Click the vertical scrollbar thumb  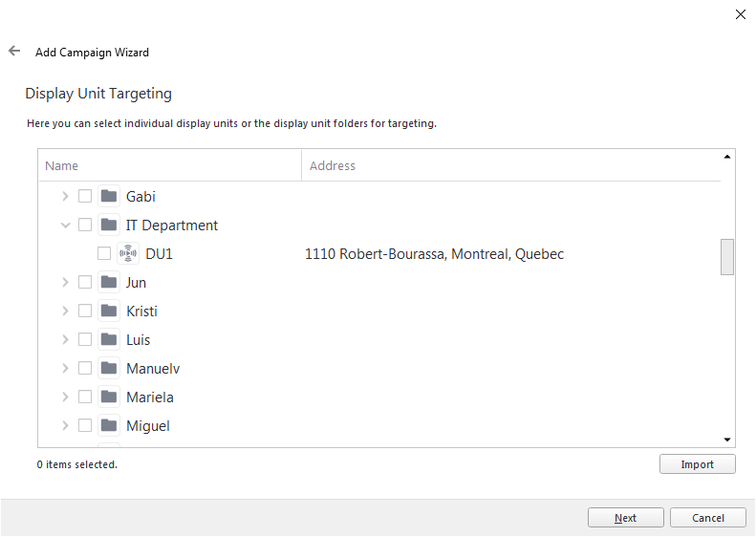point(727,256)
